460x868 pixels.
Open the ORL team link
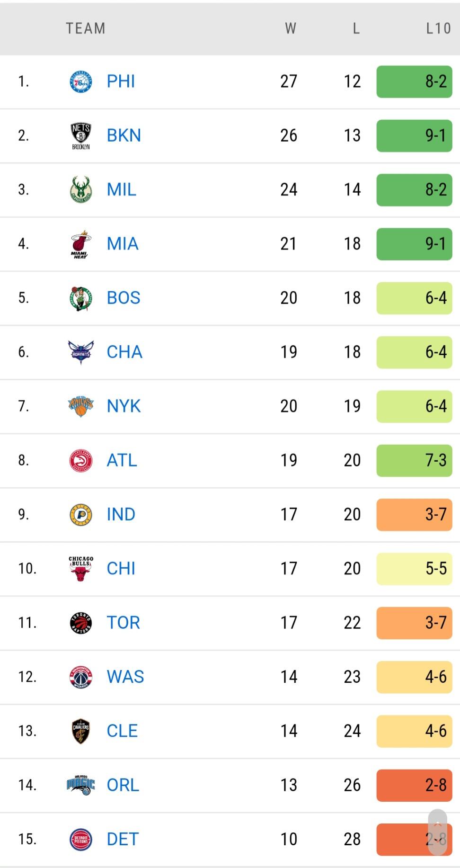[123, 785]
